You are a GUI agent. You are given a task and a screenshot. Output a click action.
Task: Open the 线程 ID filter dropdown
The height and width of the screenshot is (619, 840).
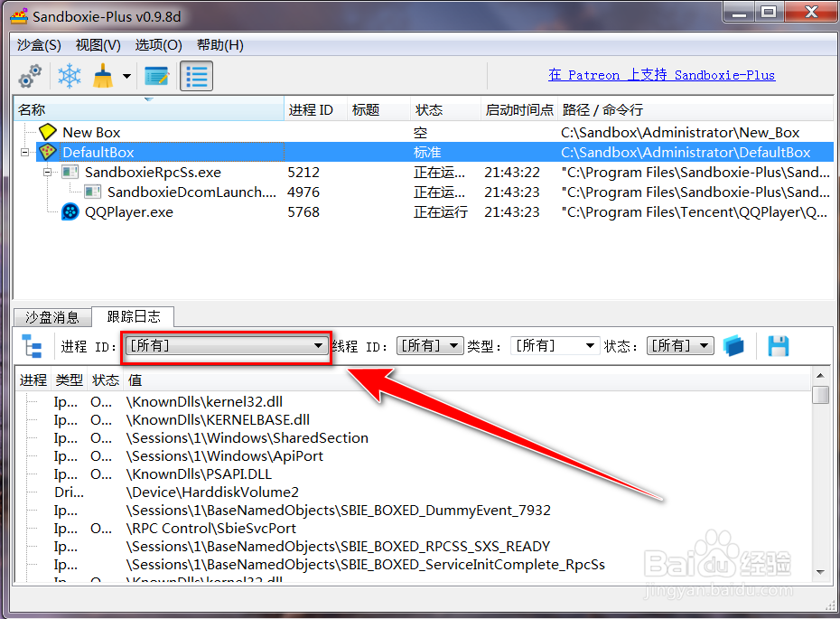[x=430, y=346]
